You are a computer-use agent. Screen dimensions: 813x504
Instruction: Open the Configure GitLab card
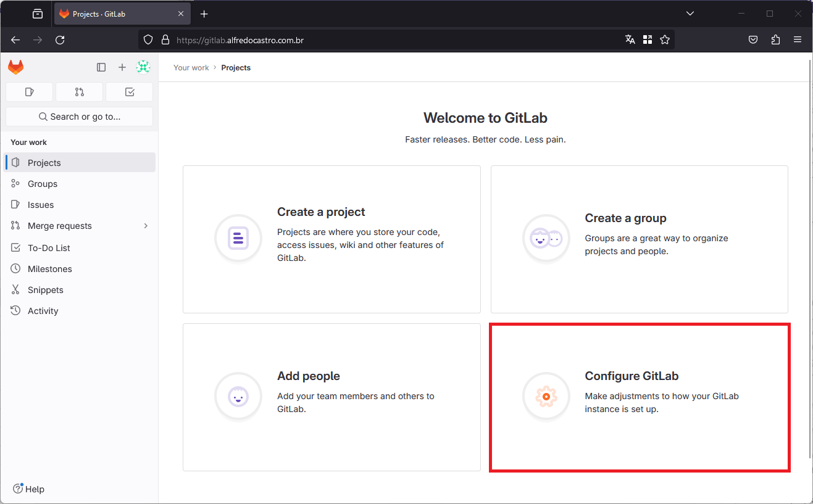pyautogui.click(x=640, y=397)
